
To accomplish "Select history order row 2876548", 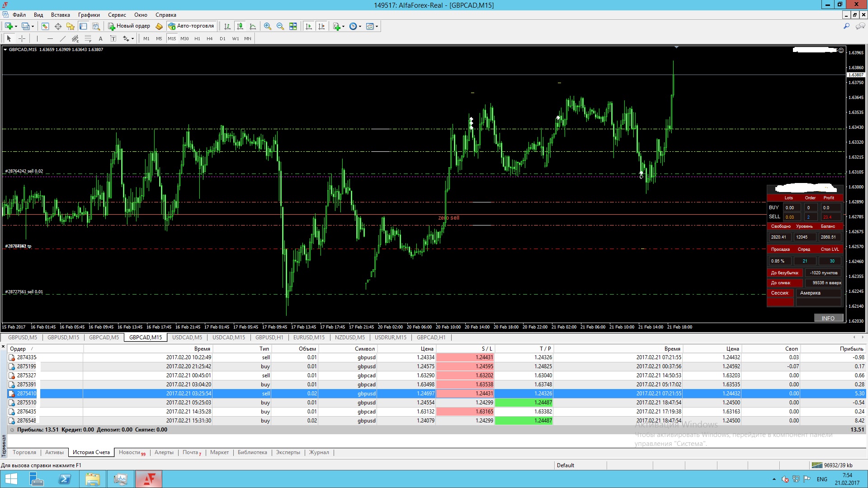I will (x=437, y=421).
